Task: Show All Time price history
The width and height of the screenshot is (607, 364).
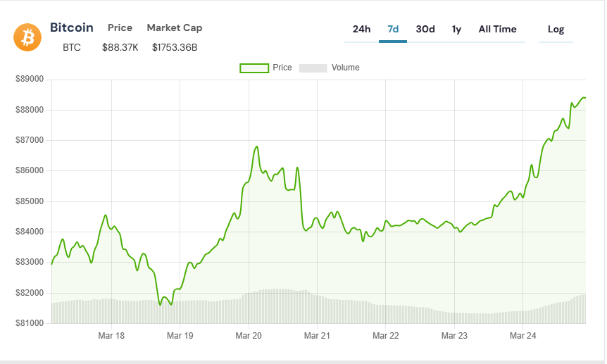Action: (x=497, y=30)
